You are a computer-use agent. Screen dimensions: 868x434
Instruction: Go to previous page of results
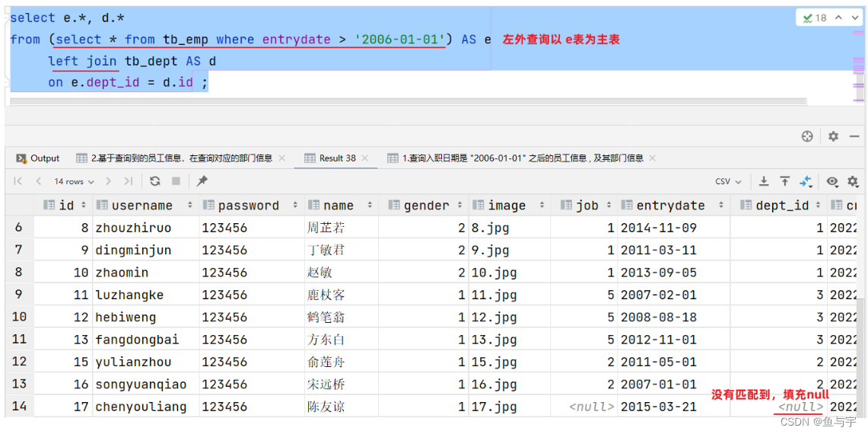(x=39, y=181)
